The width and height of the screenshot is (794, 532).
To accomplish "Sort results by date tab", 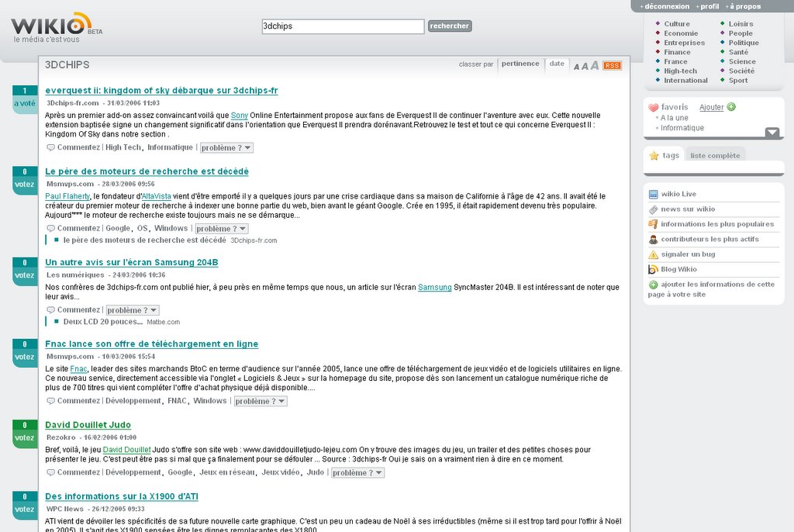I will (557, 64).
